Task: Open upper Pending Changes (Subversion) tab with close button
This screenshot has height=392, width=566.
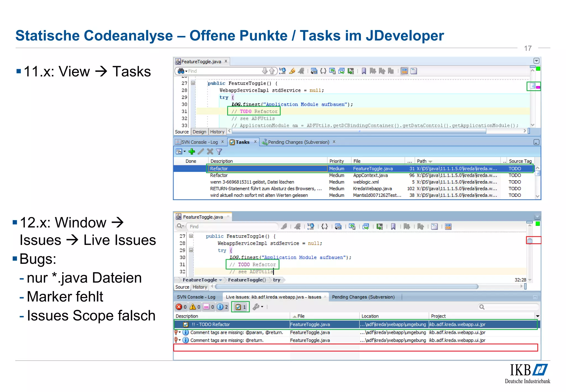Action: tap(298, 142)
